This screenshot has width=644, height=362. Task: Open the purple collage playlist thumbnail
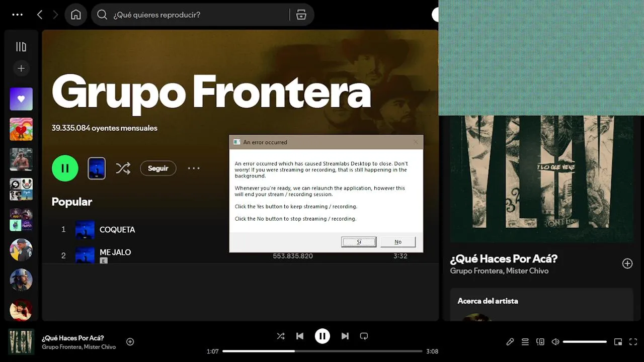pyautogui.click(x=21, y=220)
